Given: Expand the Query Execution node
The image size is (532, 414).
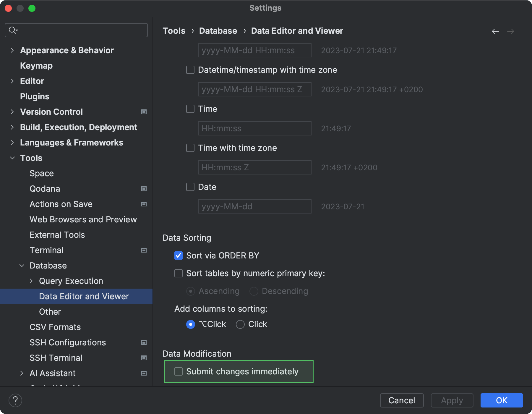Looking at the screenshot, I should (x=31, y=281).
